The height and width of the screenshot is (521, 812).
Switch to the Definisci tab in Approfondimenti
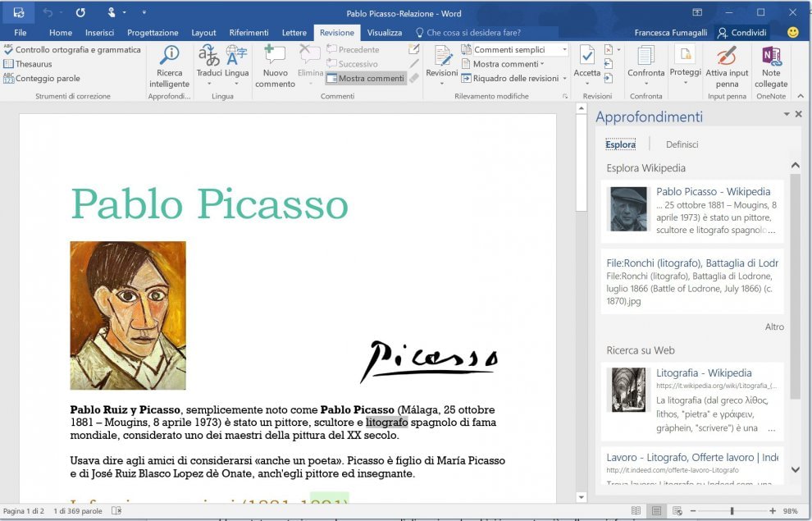682,144
